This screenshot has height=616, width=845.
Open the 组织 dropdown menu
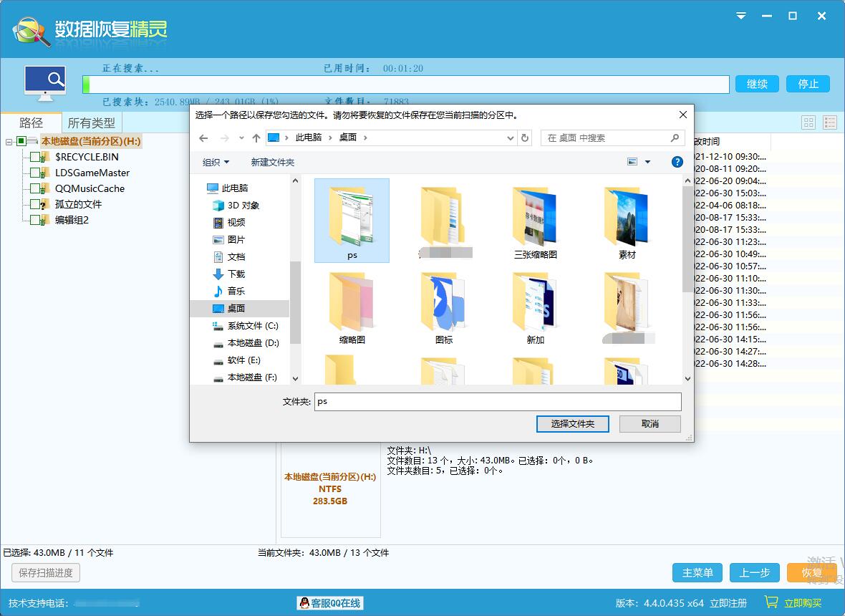click(216, 162)
